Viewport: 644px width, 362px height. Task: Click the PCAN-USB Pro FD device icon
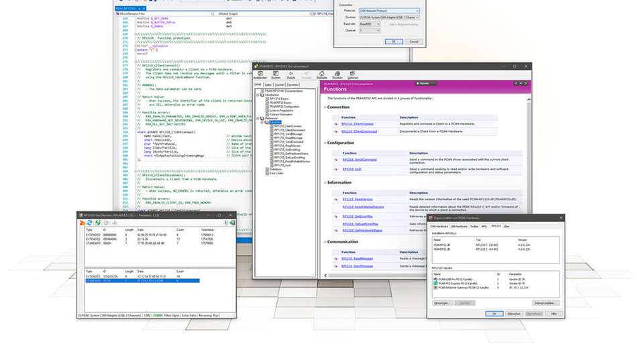click(x=435, y=279)
